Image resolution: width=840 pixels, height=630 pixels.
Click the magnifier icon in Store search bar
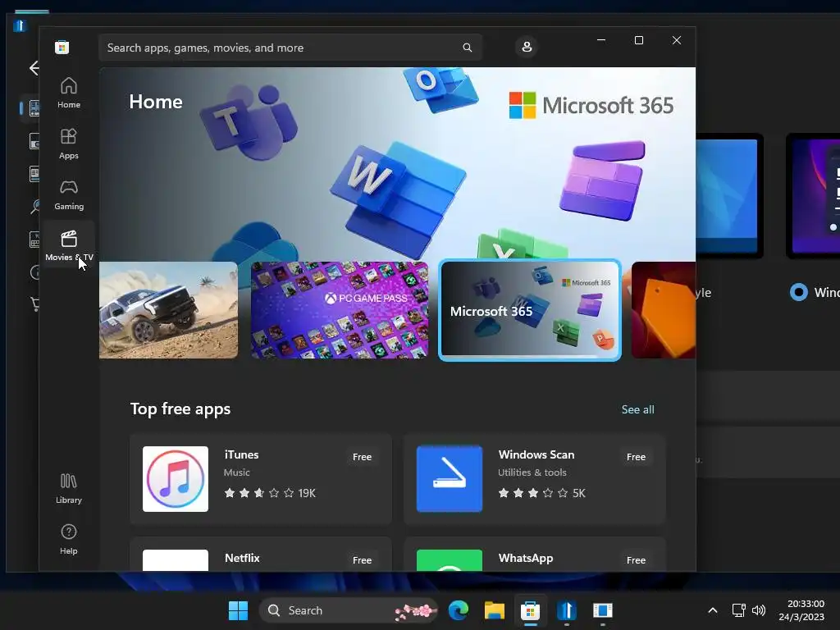pyautogui.click(x=467, y=48)
